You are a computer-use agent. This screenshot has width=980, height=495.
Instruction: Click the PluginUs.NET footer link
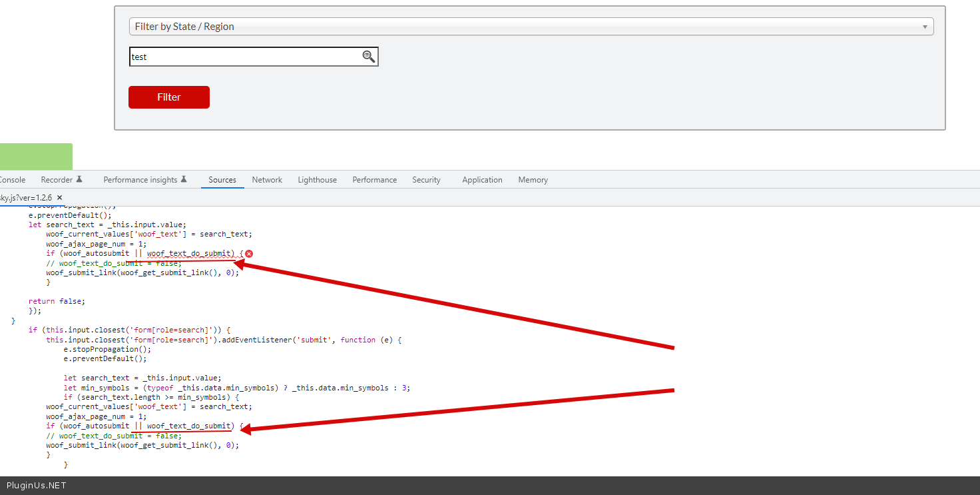tap(37, 486)
